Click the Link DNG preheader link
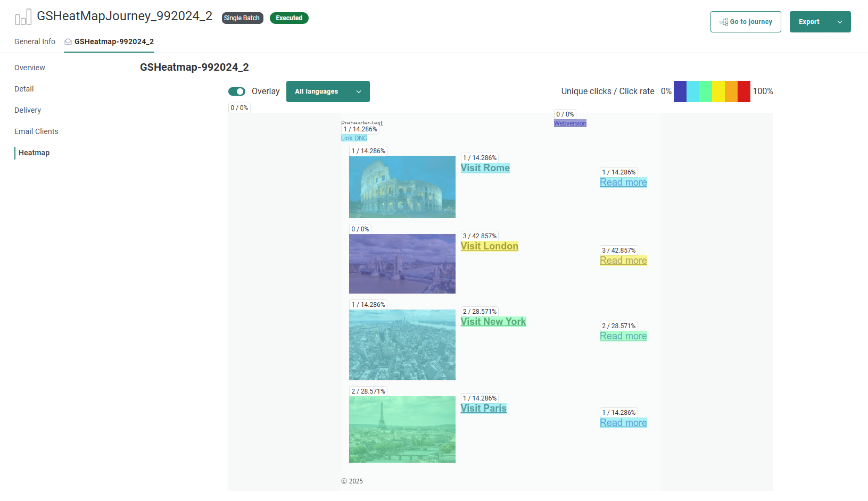The width and height of the screenshot is (868, 501). click(354, 138)
